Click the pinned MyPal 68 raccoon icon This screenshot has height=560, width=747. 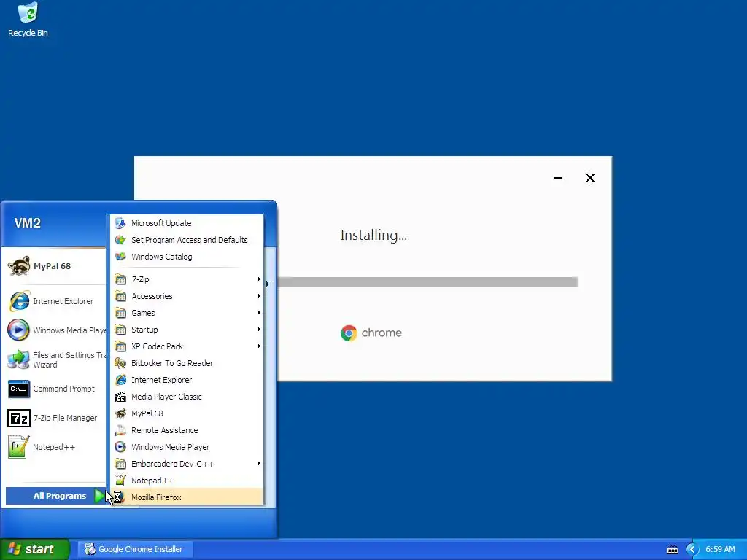tap(18, 266)
